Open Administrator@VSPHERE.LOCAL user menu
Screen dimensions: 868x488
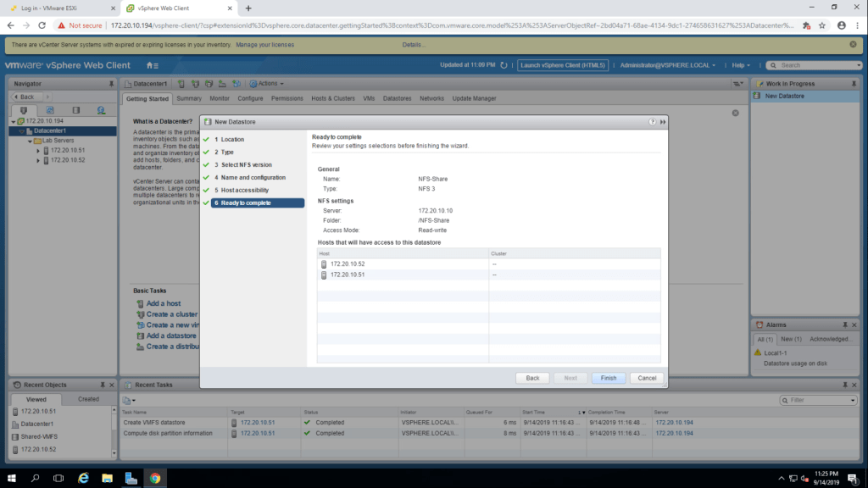click(x=668, y=65)
